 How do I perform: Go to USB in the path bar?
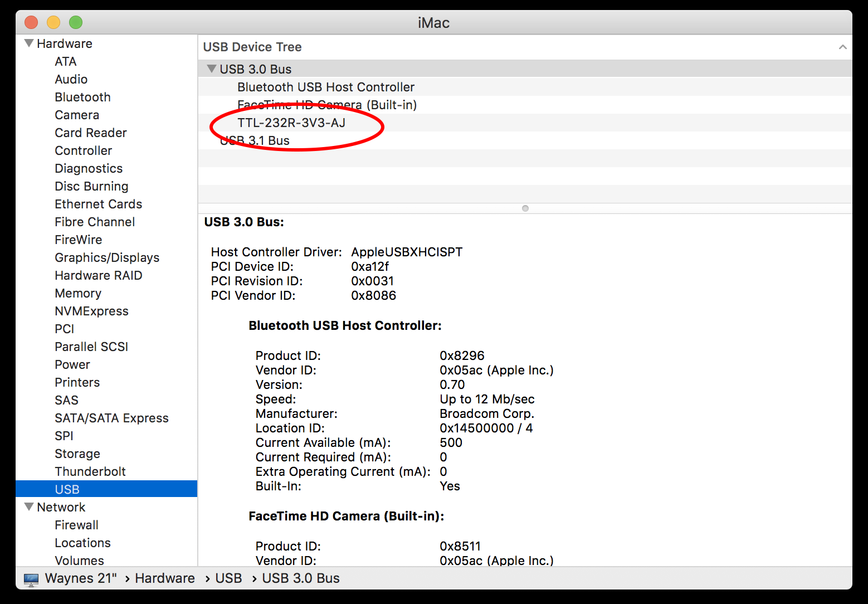pos(228,578)
